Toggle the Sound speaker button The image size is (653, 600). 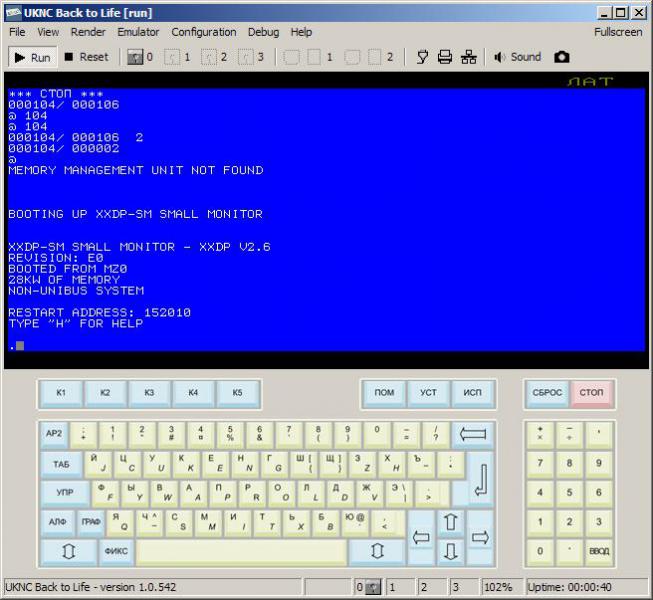pyautogui.click(x=517, y=57)
